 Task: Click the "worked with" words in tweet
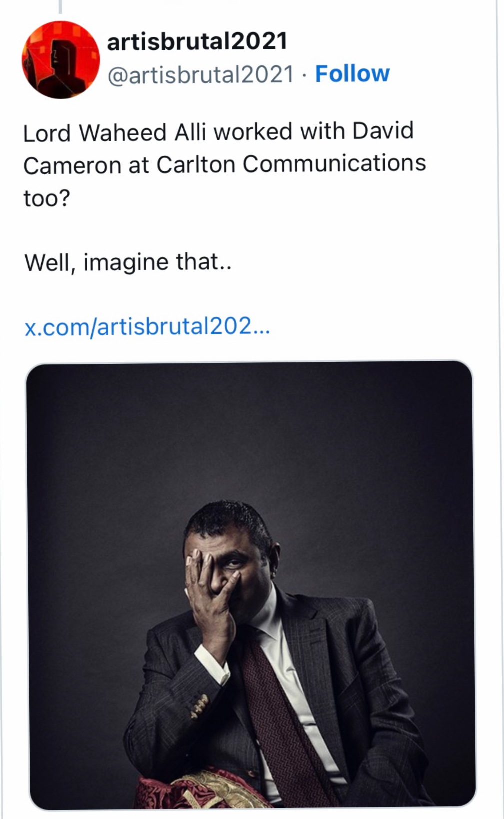[279, 132]
